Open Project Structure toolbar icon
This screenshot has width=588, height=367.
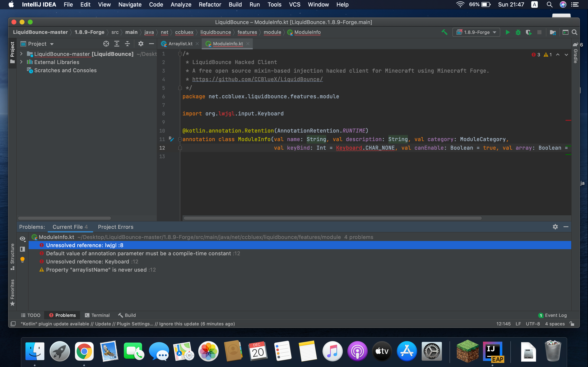(553, 32)
